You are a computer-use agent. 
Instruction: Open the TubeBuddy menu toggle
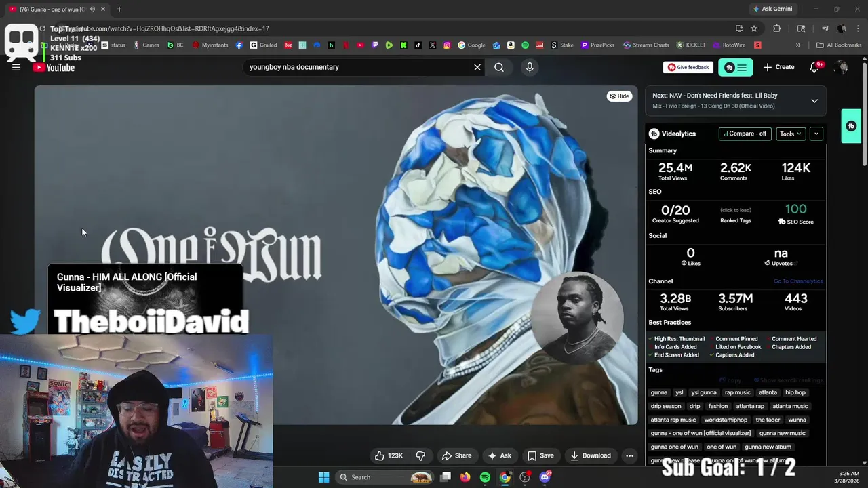735,67
